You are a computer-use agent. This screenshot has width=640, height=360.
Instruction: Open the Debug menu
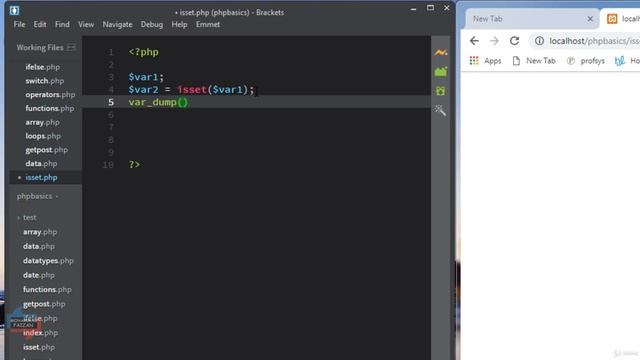(x=151, y=24)
